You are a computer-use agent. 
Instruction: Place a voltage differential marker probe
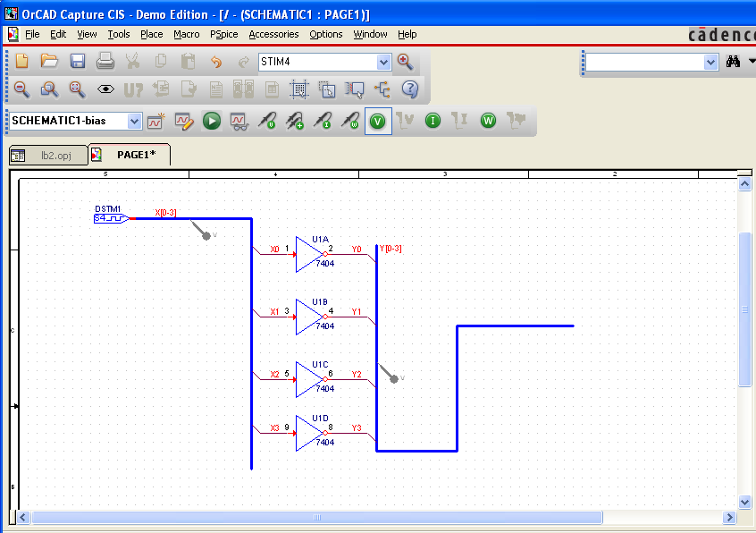[295, 121]
